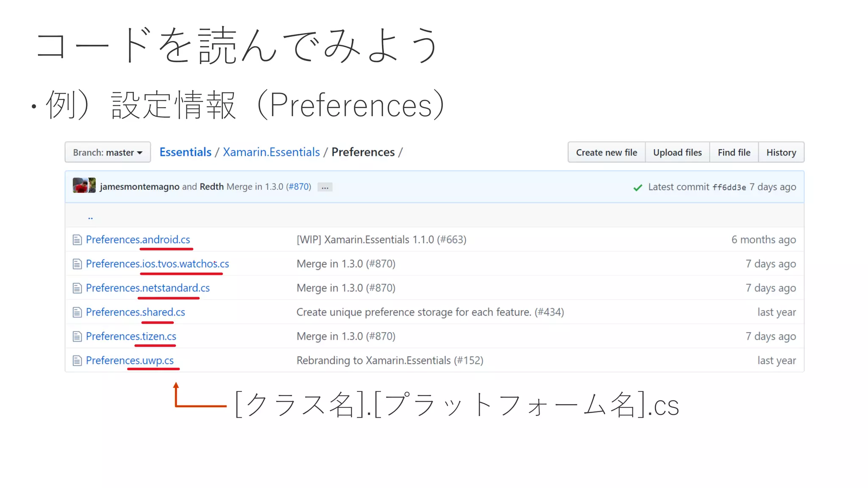Open the Create unique preference storage commit message
The image size is (868, 488).
click(x=430, y=312)
